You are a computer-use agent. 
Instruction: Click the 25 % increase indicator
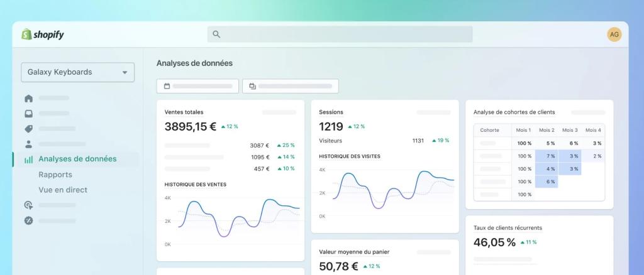(x=286, y=145)
